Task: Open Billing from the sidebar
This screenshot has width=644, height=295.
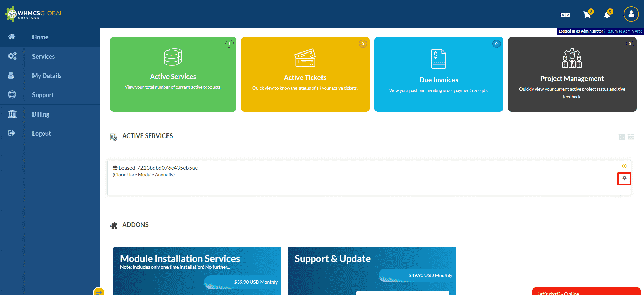Action: [x=41, y=114]
